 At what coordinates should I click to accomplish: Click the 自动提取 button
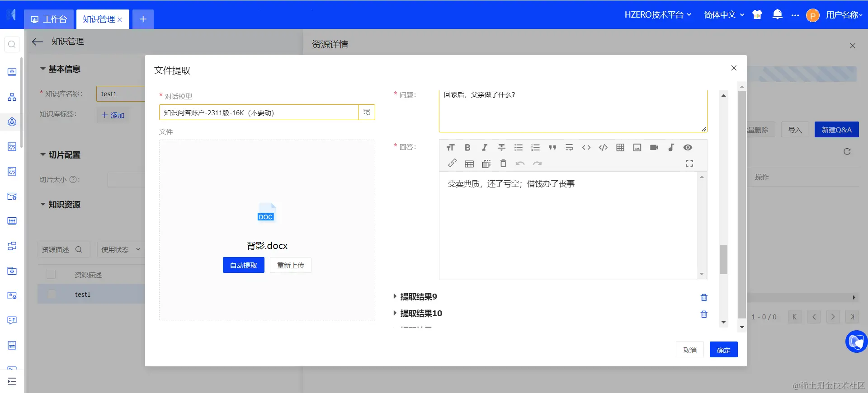[243, 265]
